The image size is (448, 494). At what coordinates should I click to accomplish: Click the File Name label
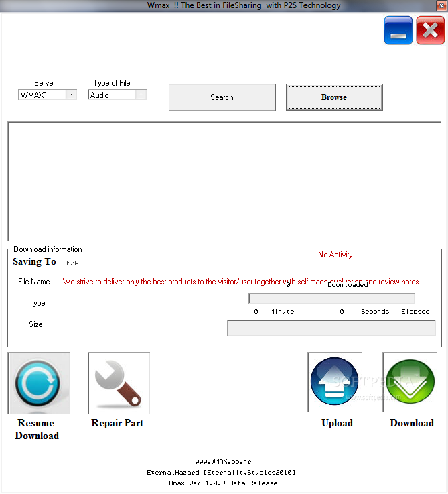pos(34,282)
